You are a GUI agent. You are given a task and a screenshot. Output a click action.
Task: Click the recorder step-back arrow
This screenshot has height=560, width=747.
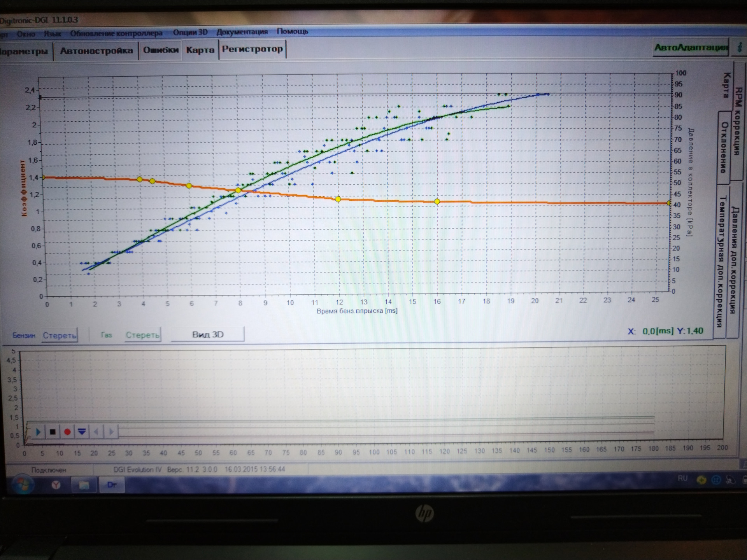96,432
